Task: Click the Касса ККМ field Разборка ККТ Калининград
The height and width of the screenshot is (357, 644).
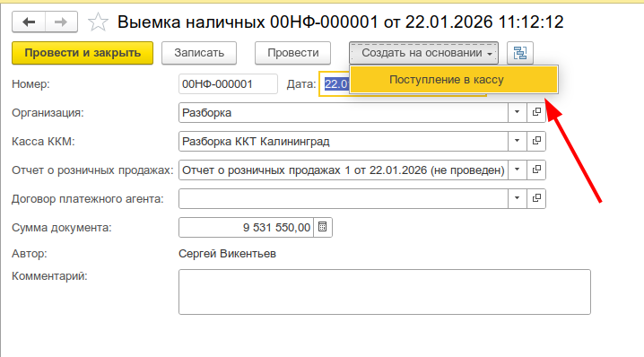Action: click(x=344, y=142)
